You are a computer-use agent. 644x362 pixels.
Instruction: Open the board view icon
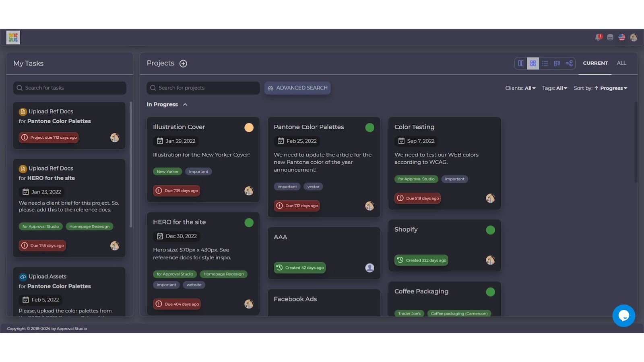pos(557,63)
